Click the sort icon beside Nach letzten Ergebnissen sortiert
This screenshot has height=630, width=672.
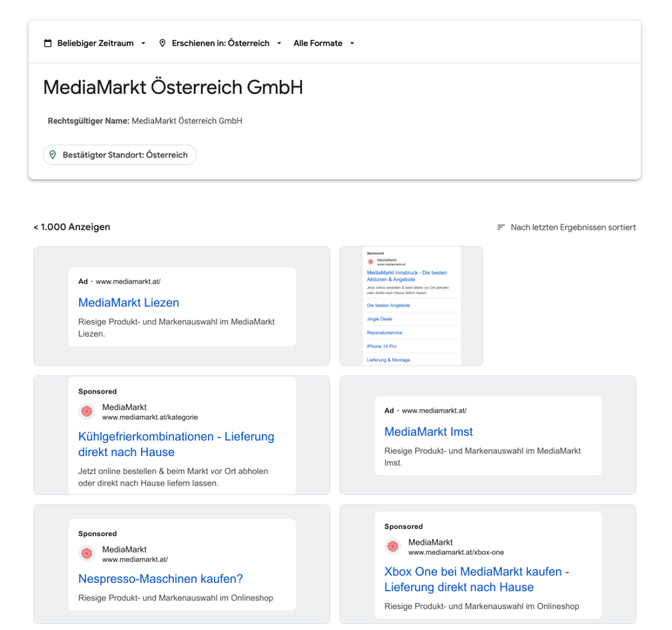point(501,227)
